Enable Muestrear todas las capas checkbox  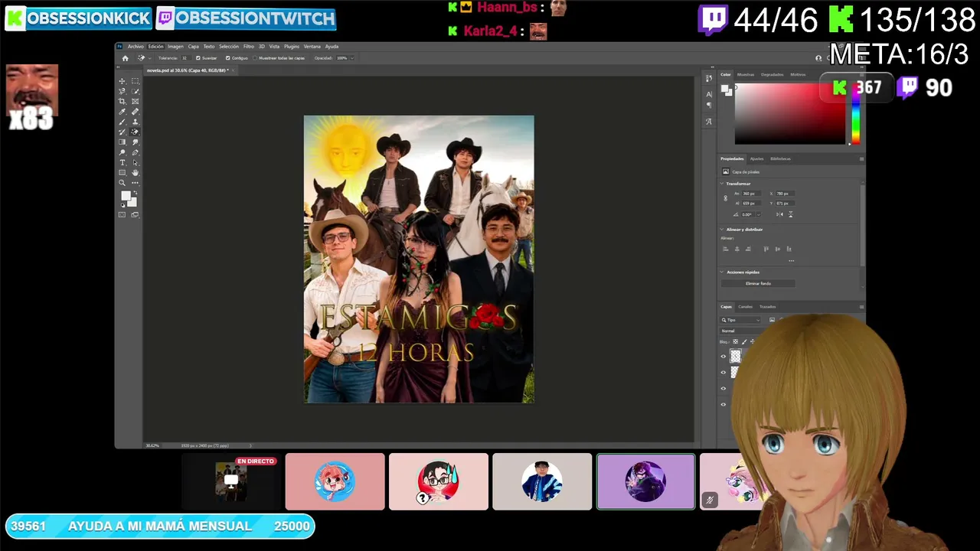[x=255, y=58]
